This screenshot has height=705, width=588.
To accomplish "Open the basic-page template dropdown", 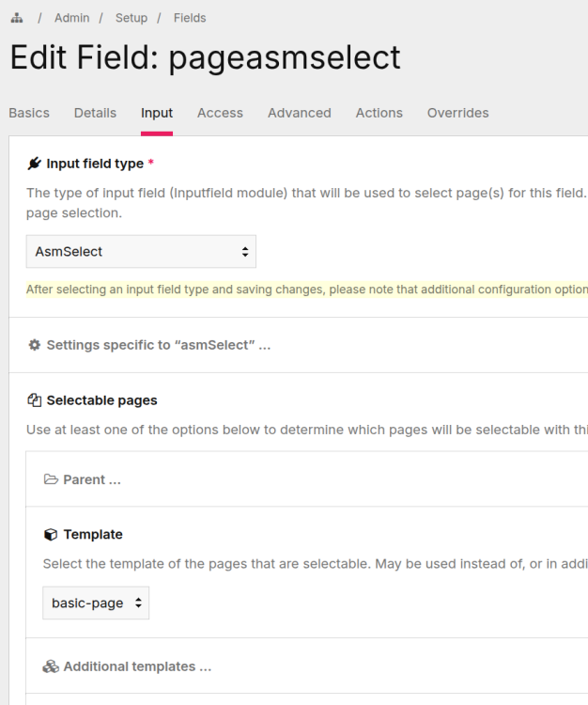I will coord(96,603).
